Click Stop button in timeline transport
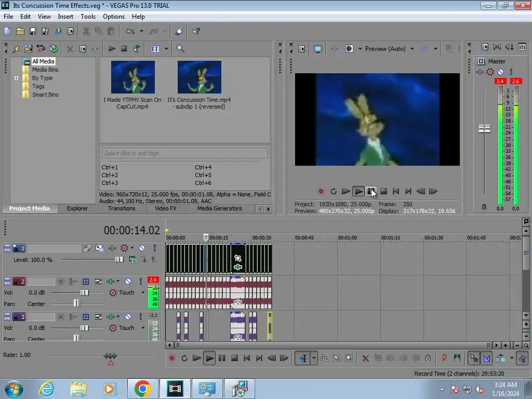This screenshot has width=532, height=399. 234,358
